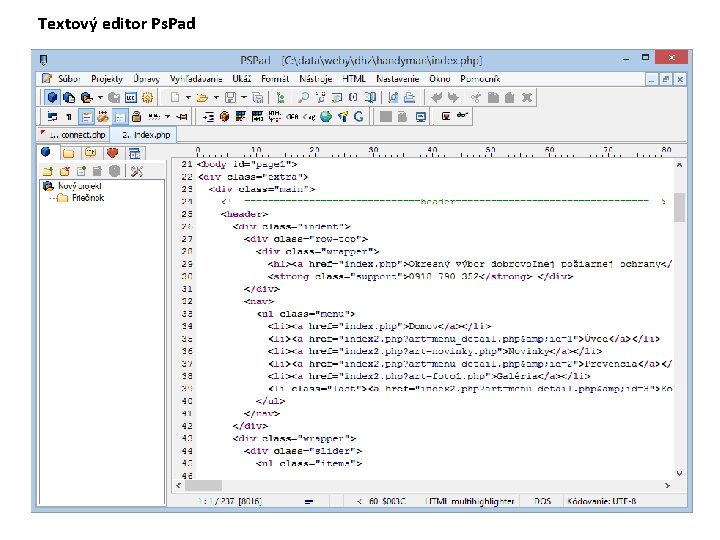Open the Formát menu
Image resolution: width=720 pixels, height=540 pixels.
click(275, 79)
